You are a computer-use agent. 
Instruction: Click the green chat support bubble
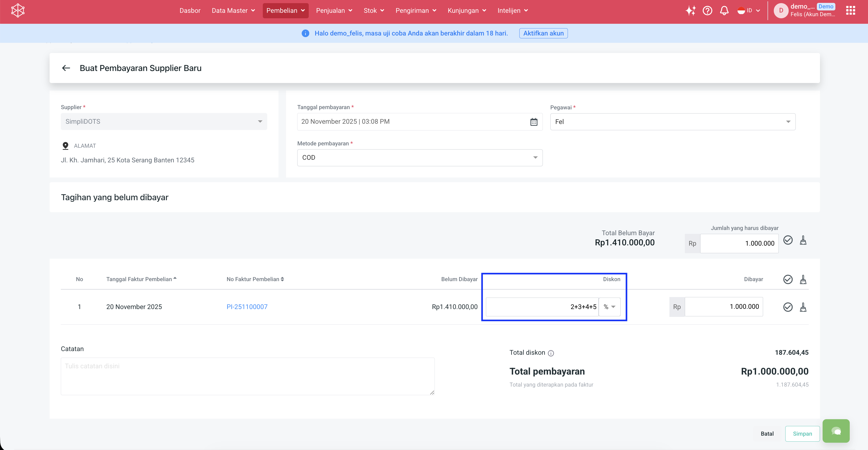pos(836,431)
